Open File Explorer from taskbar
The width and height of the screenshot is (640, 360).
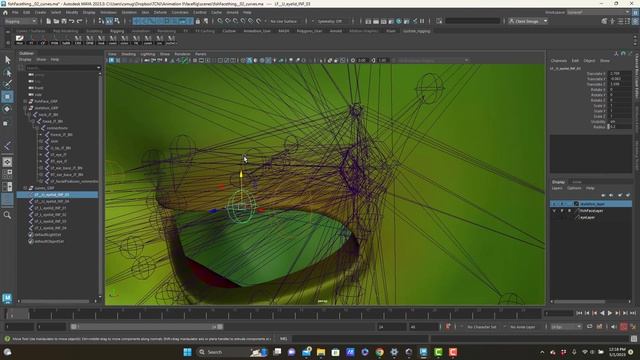[x=321, y=352]
